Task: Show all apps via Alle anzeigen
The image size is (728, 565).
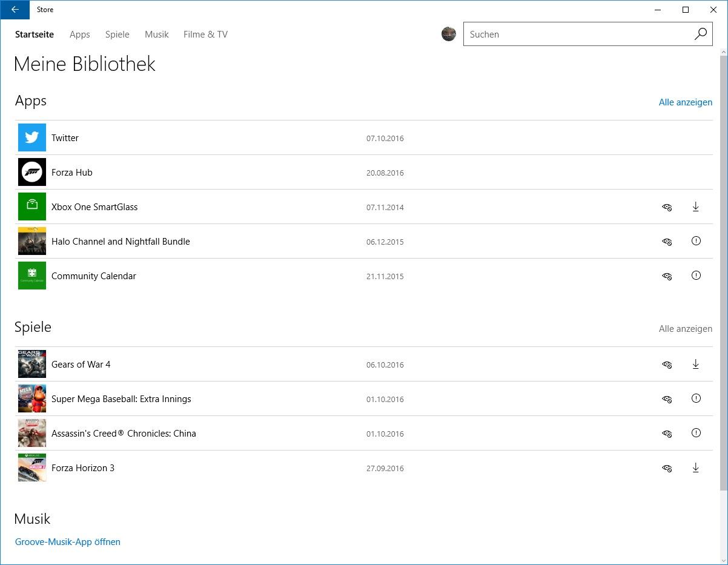Action: tap(685, 102)
